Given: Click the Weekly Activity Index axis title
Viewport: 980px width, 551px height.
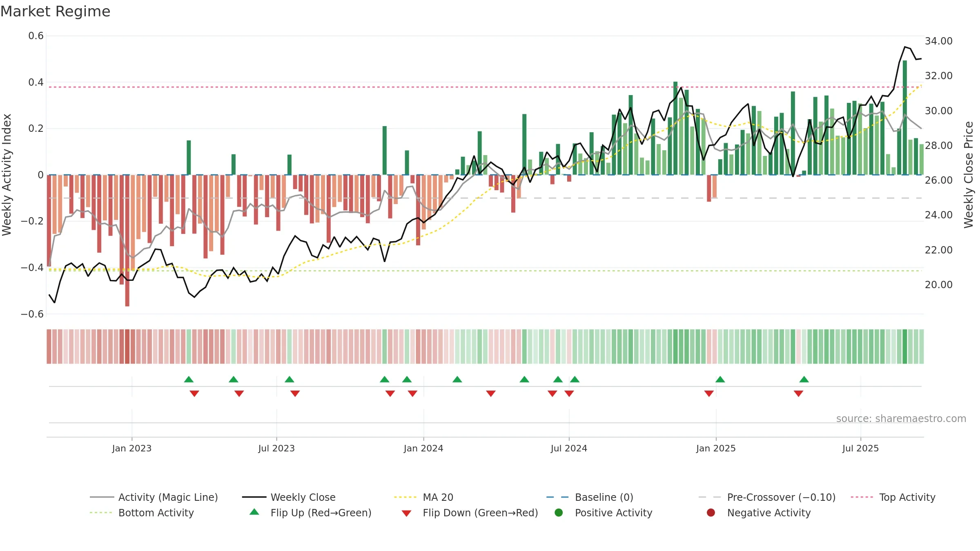Looking at the screenshot, I should (x=7, y=175).
